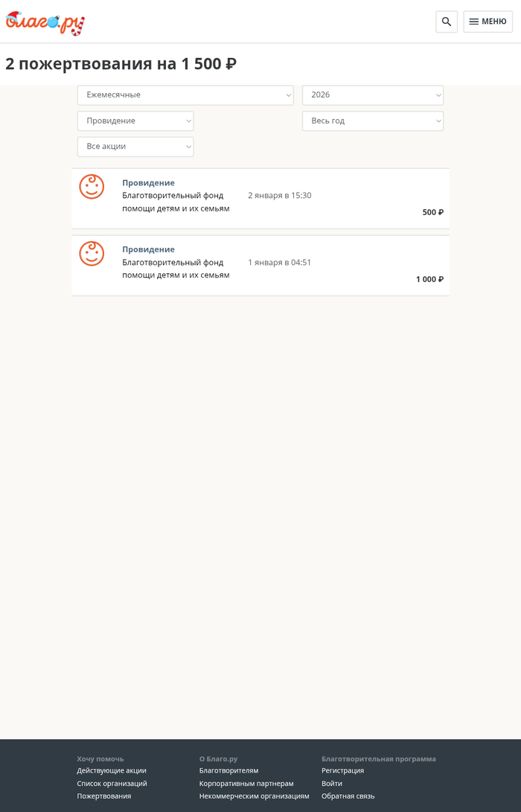Screen dimensions: 521x812
Task: Open Список организаций footer link
Action: (x=112, y=784)
